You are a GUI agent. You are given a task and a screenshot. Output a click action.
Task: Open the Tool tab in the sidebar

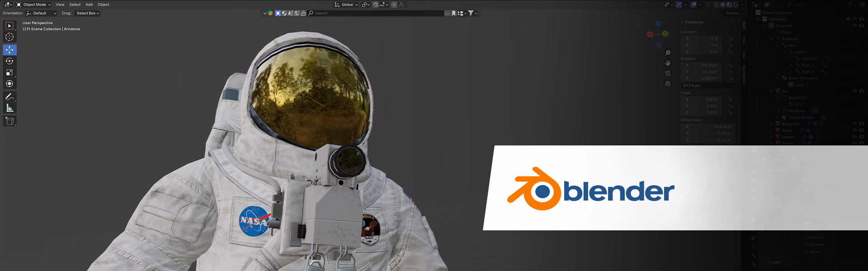pyautogui.click(x=744, y=40)
